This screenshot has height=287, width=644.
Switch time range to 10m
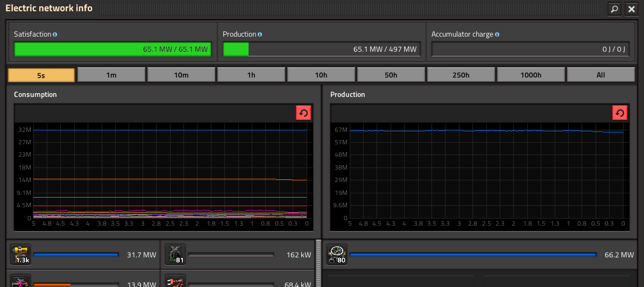(181, 75)
